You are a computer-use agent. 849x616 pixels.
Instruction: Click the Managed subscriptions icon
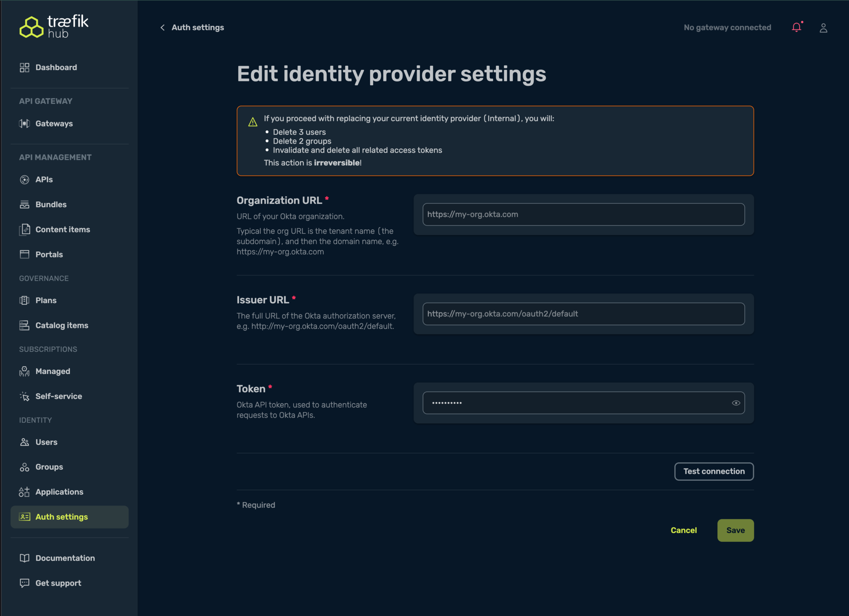click(x=24, y=372)
